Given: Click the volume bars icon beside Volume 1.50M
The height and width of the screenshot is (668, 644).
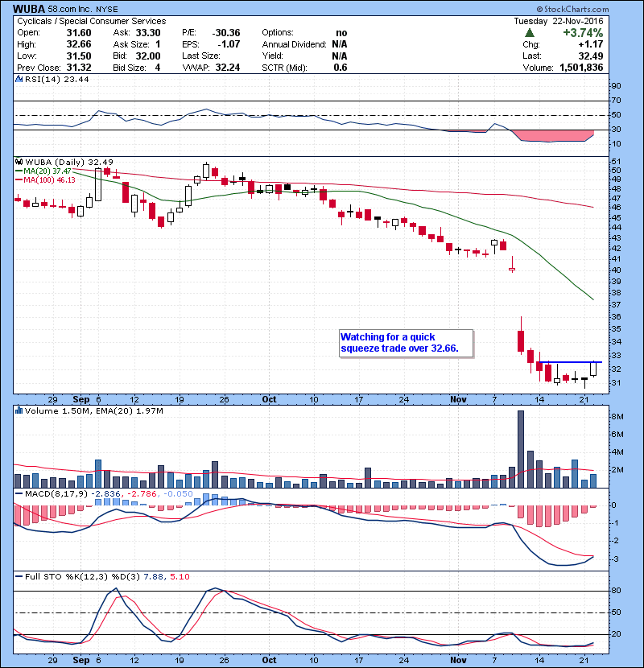Looking at the screenshot, I should [17, 410].
